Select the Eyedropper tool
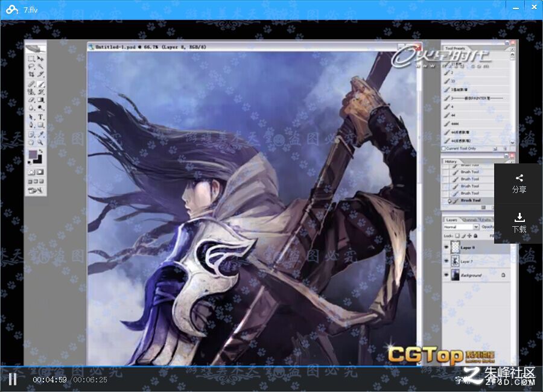543x392 pixels. (x=40, y=134)
